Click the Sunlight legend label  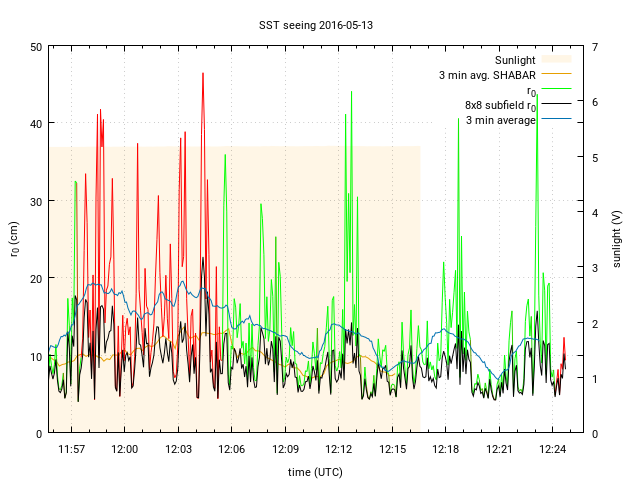click(x=516, y=60)
